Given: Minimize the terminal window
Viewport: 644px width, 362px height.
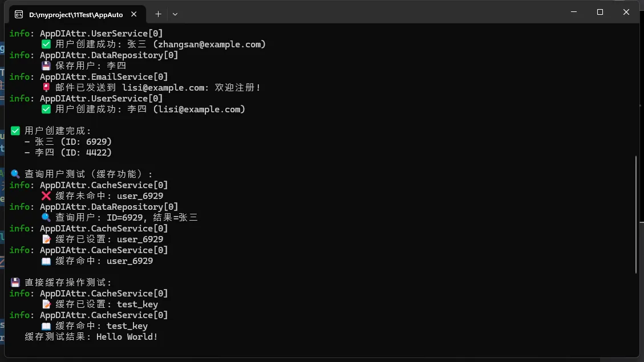Looking at the screenshot, I should 574,12.
